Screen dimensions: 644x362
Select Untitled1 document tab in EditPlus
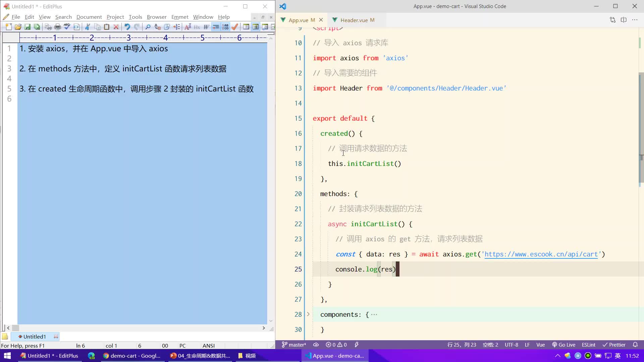pos(35,337)
